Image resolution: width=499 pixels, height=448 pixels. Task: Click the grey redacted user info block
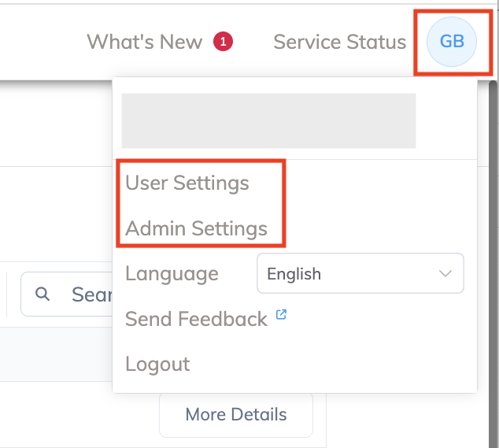coord(268,120)
